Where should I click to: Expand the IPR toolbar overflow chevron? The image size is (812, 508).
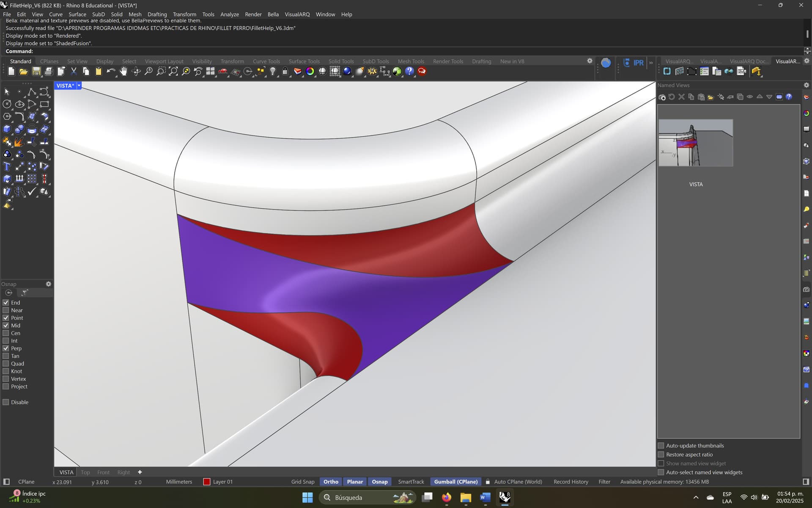651,63
